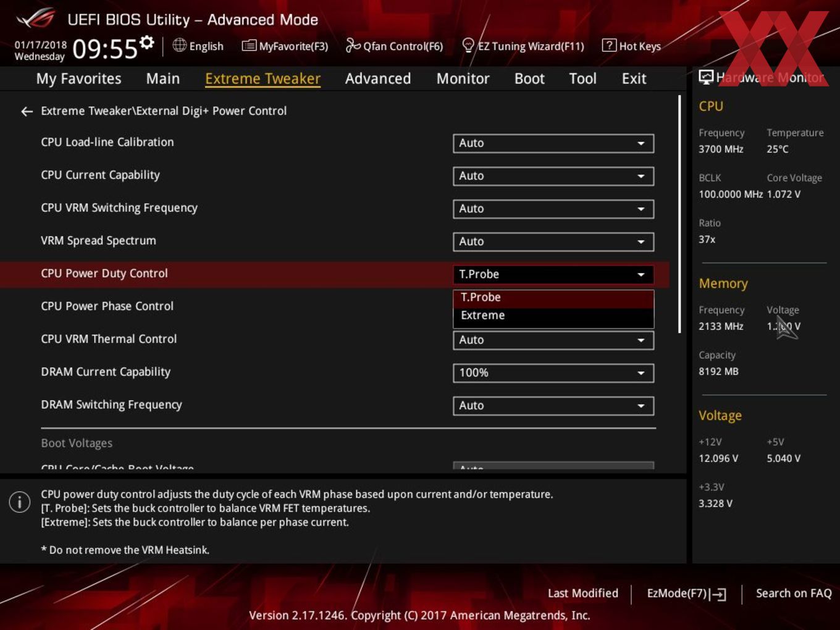Open the Tool tab
The width and height of the screenshot is (840, 630).
tap(582, 78)
